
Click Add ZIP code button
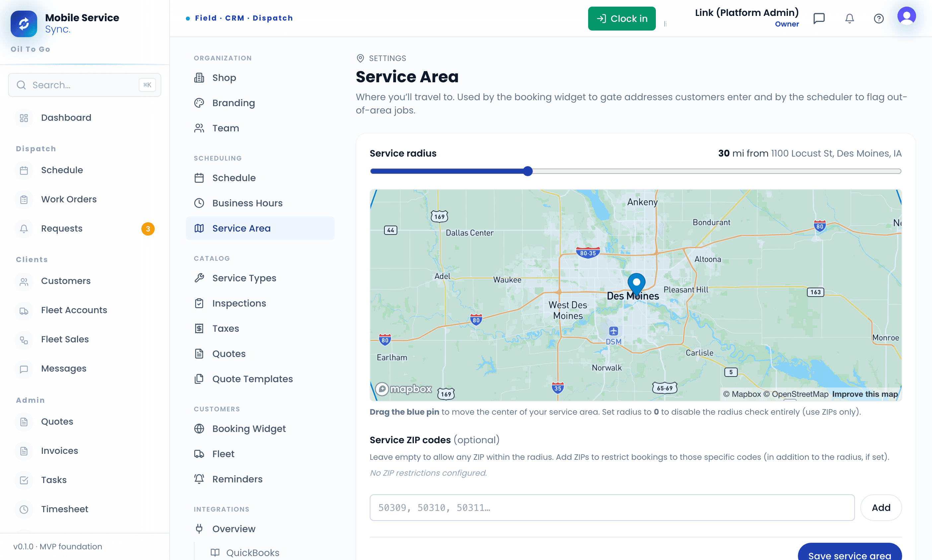881,508
